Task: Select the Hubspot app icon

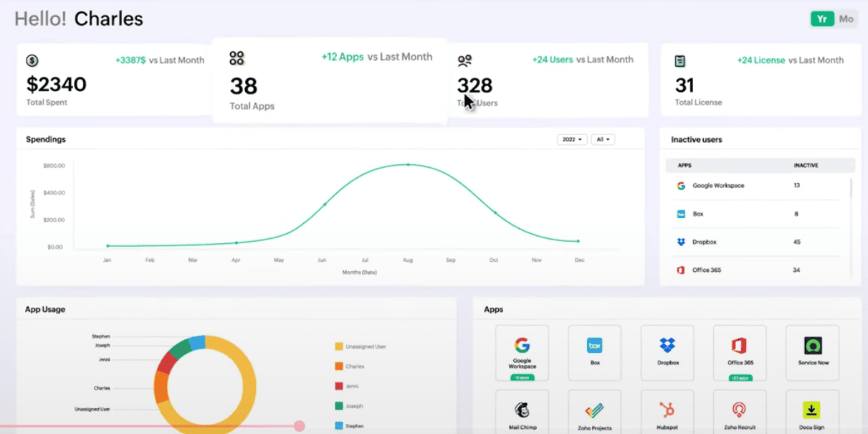Action: click(x=667, y=412)
